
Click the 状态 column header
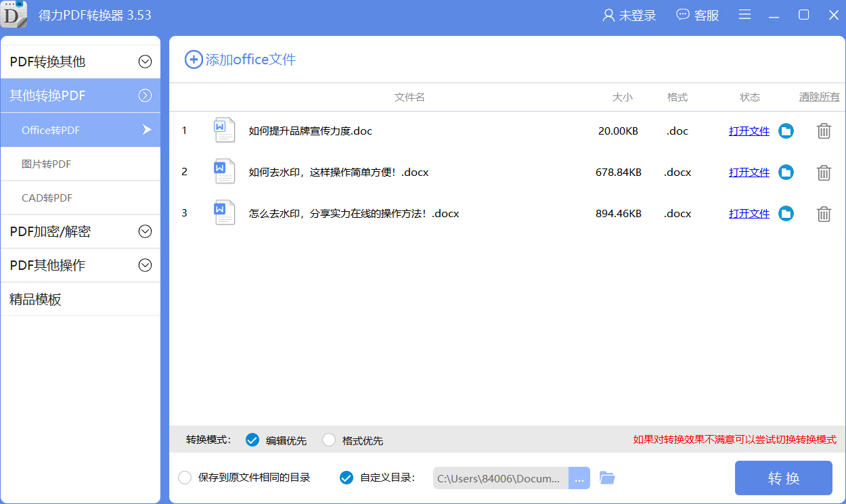(x=750, y=97)
